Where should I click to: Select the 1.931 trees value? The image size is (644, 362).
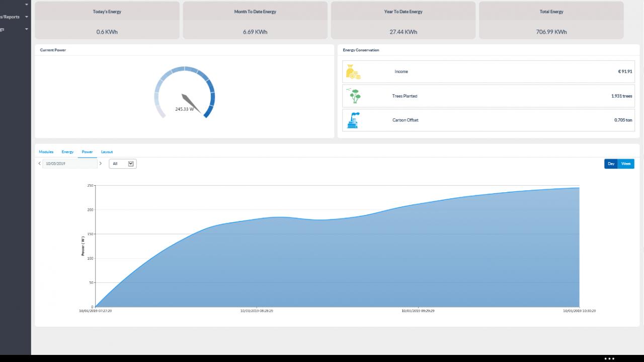click(x=622, y=96)
